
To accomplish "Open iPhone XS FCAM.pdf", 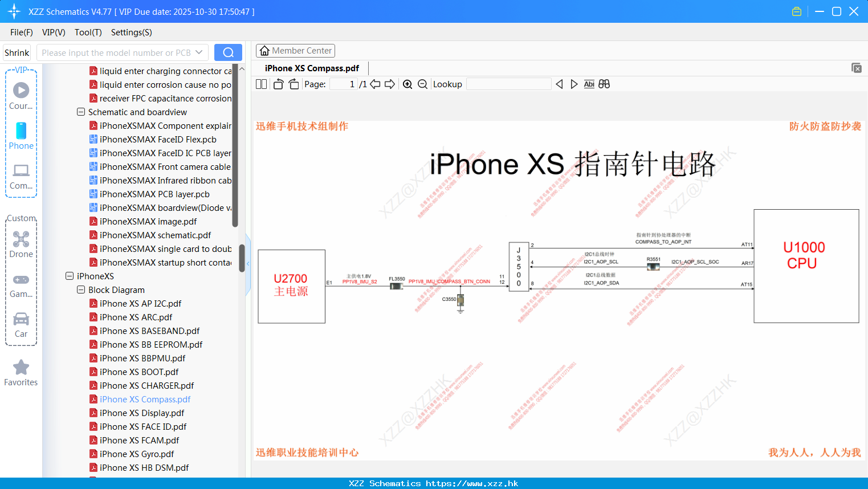I will tap(139, 441).
